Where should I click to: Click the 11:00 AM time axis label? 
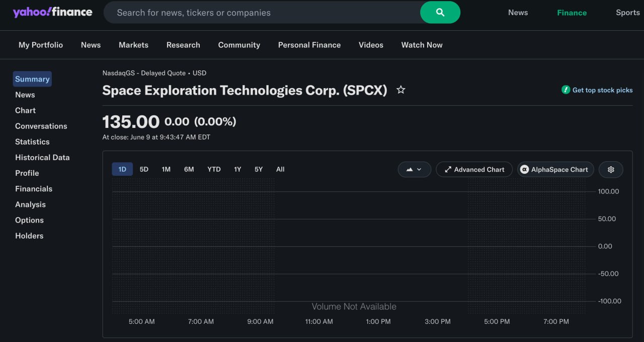[x=319, y=321]
